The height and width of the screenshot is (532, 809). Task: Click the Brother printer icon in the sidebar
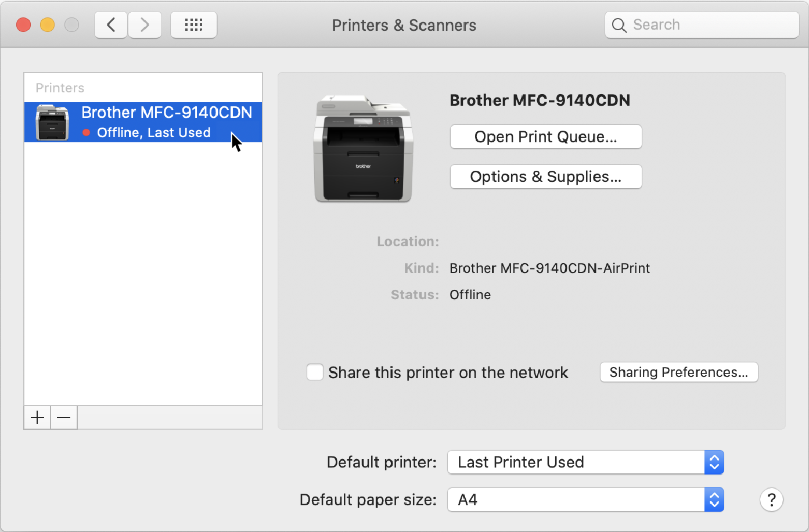[x=52, y=122]
